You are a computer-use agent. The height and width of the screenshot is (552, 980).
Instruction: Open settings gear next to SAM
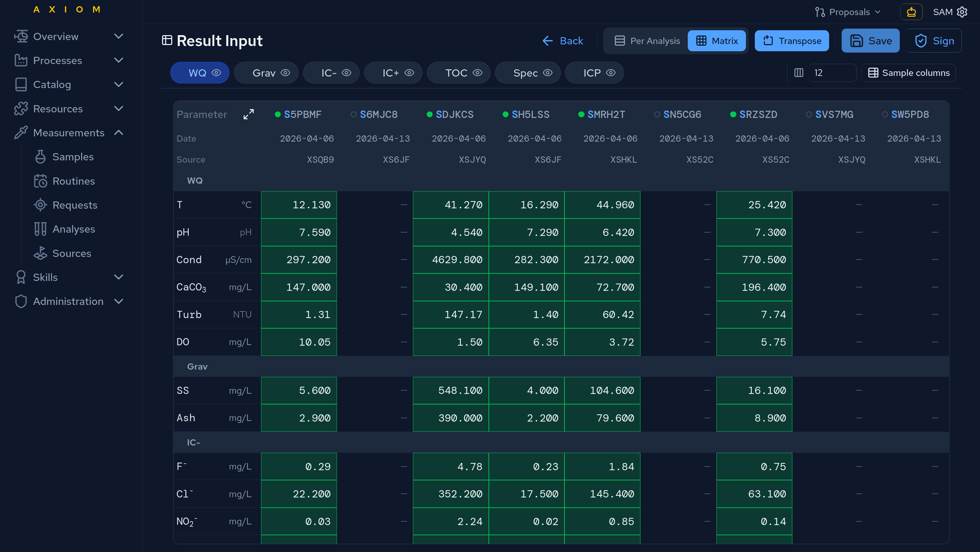[x=962, y=12]
